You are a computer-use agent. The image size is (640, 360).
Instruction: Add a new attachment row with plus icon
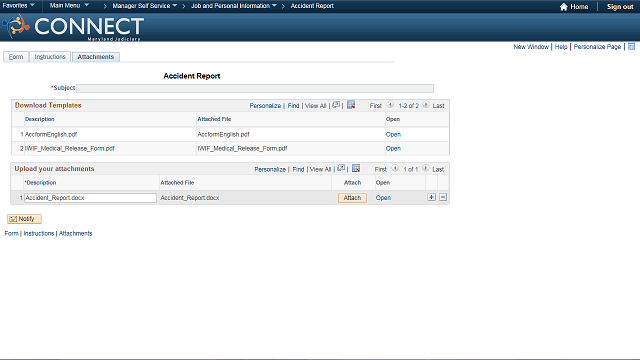431,197
